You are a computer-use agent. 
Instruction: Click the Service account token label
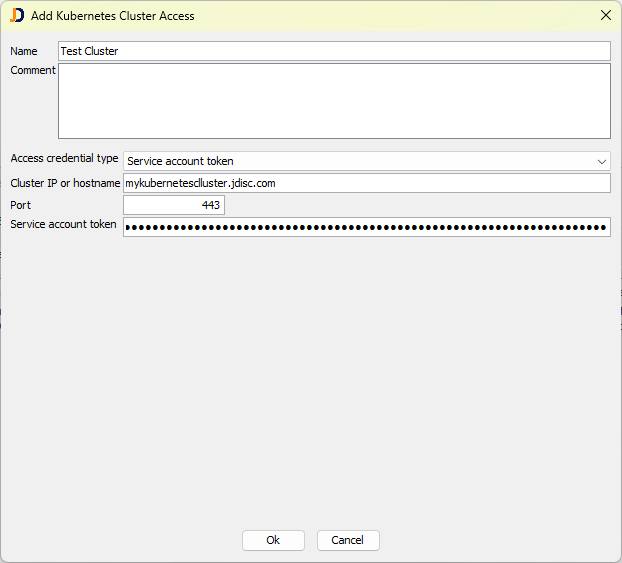(x=63, y=225)
